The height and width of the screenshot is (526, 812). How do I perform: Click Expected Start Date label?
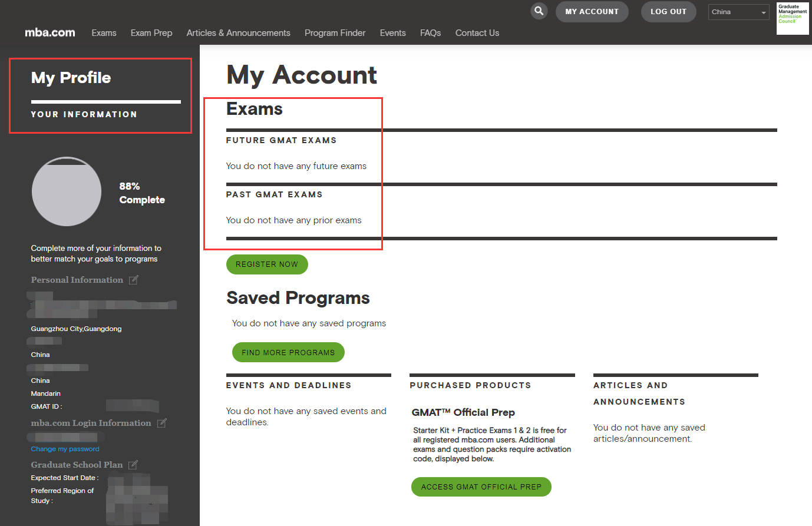pyautogui.click(x=65, y=478)
